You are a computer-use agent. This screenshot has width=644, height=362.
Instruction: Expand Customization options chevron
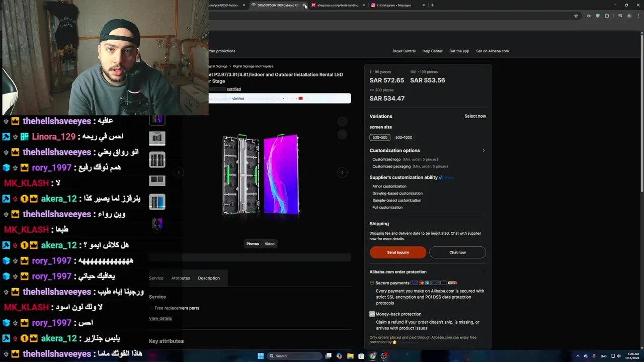[484, 150]
